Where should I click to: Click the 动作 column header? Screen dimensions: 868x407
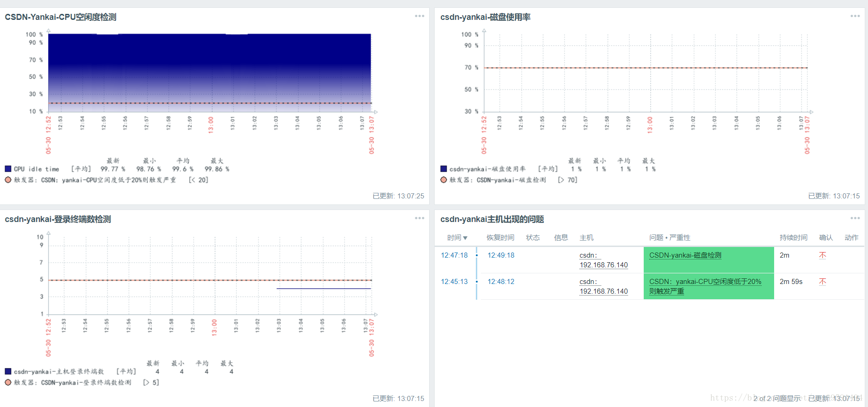851,238
